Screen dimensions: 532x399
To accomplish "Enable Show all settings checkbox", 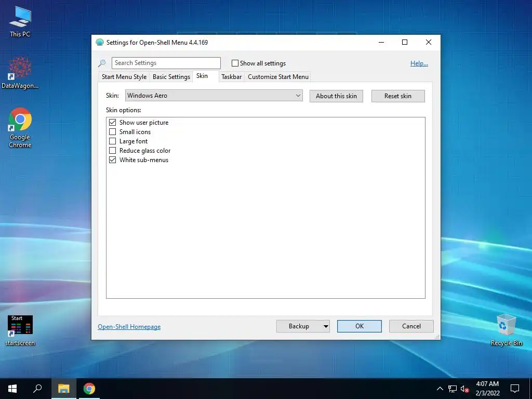I will pyautogui.click(x=235, y=63).
